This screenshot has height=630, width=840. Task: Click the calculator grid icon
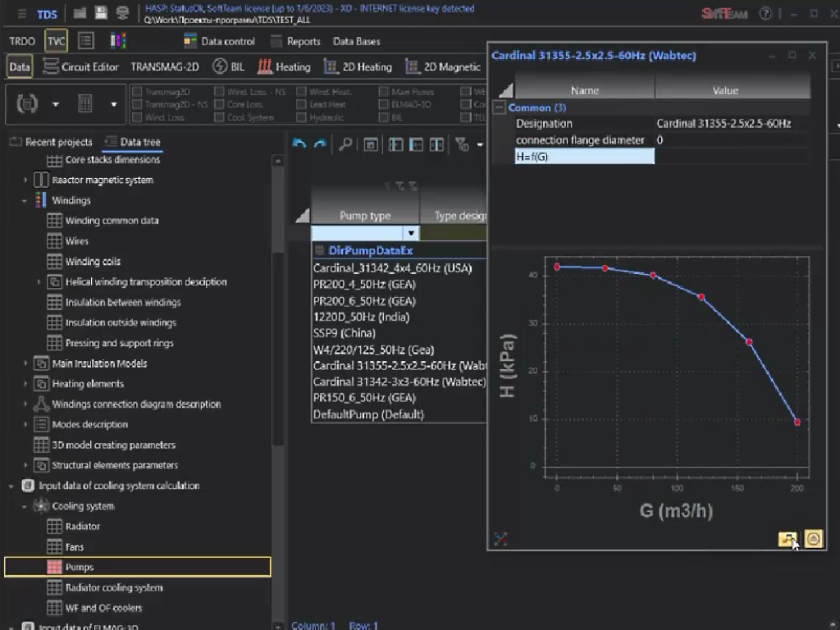(85, 103)
